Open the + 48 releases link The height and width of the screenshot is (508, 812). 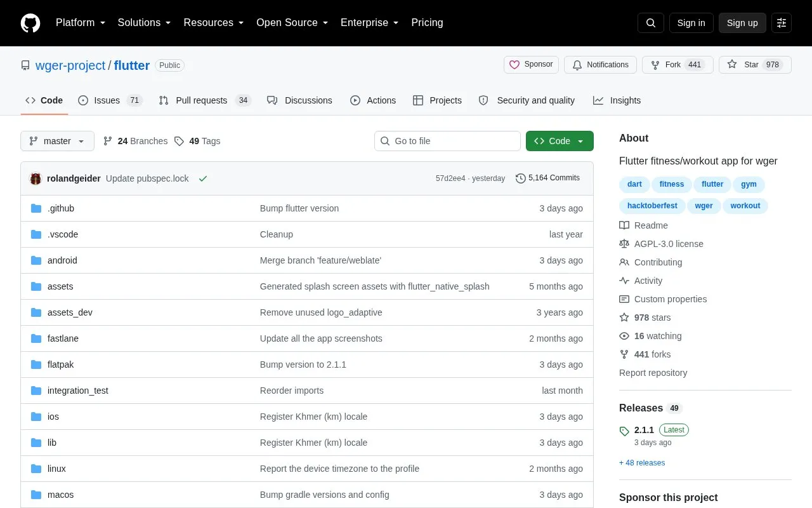pyautogui.click(x=642, y=463)
